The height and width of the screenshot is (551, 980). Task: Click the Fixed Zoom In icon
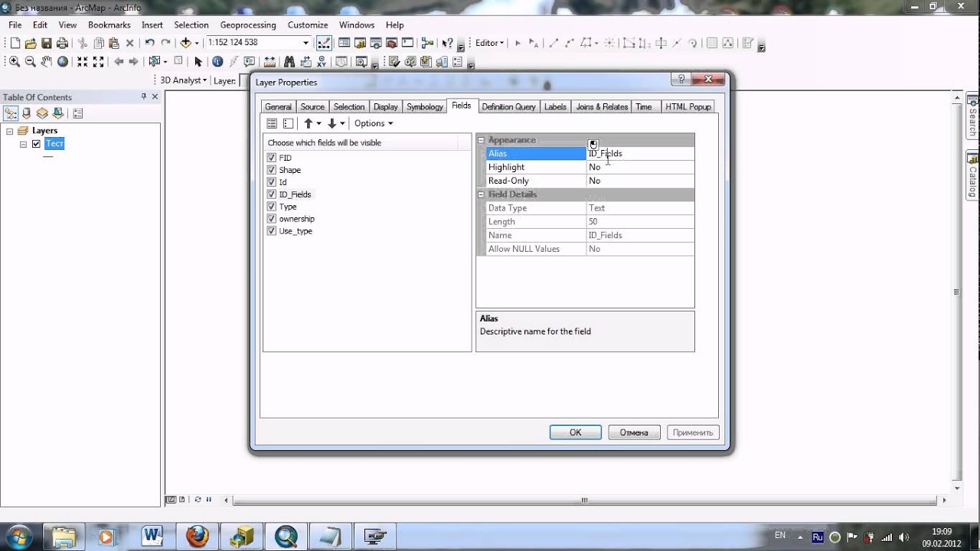click(x=82, y=61)
